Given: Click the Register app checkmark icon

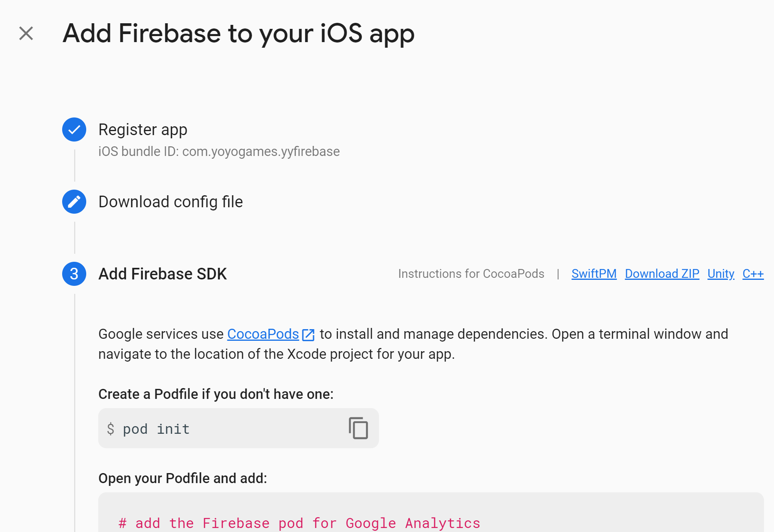Looking at the screenshot, I should (74, 129).
